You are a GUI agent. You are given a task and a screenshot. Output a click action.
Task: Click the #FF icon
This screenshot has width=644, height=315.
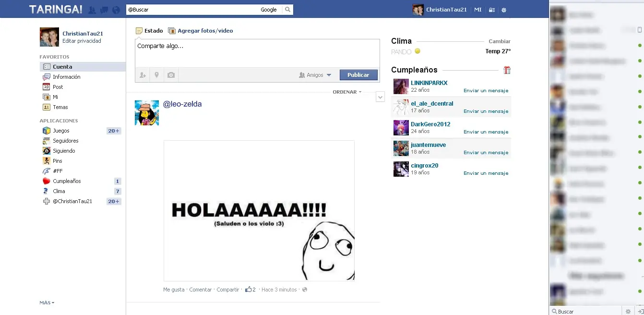coord(47,171)
